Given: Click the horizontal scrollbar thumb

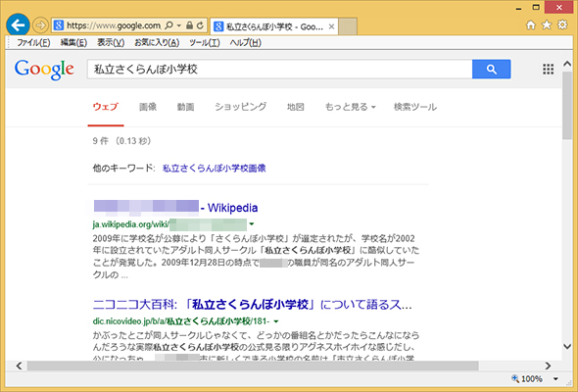Looking at the screenshot, I should 253,366.
